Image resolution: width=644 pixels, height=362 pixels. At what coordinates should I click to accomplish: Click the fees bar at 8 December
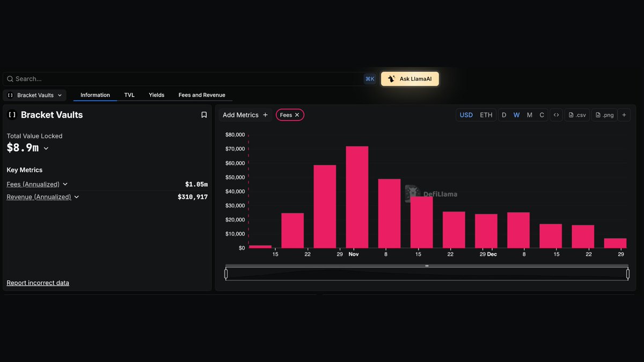tap(518, 230)
